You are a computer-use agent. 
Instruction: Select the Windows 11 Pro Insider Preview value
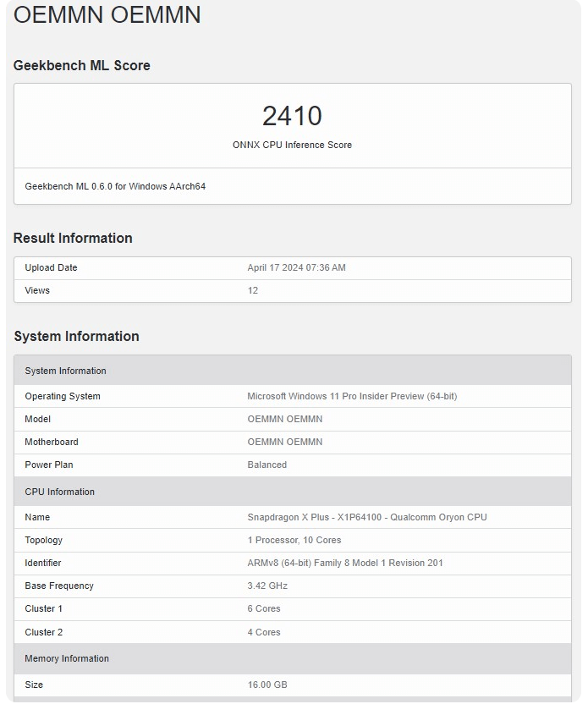352,396
